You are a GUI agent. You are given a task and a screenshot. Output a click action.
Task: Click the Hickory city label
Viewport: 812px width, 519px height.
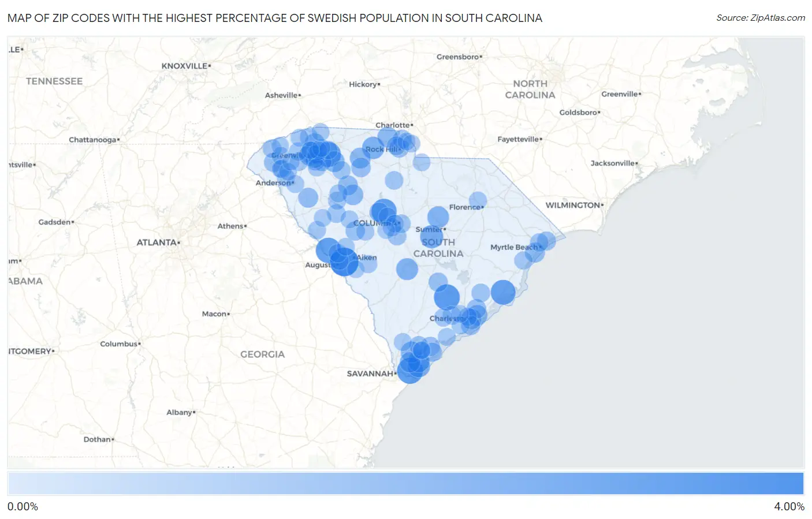coord(363,84)
